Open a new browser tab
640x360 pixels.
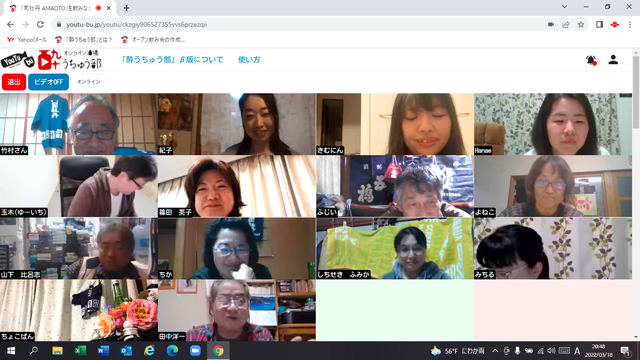coord(126,8)
